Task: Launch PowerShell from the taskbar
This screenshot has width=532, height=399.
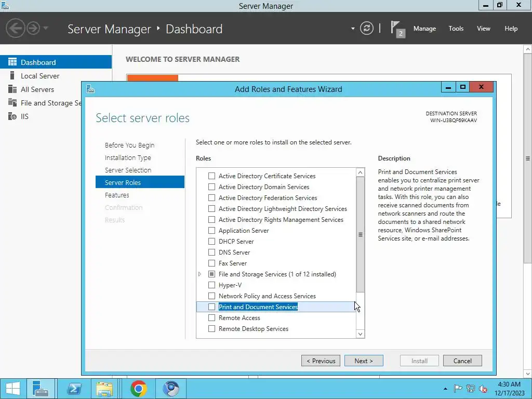Action: pyautogui.click(x=74, y=389)
